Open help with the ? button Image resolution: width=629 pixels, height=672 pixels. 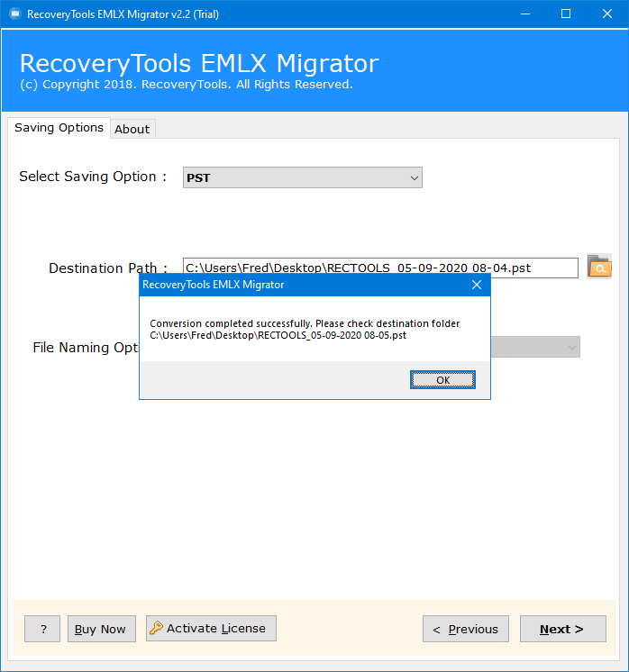click(42, 629)
